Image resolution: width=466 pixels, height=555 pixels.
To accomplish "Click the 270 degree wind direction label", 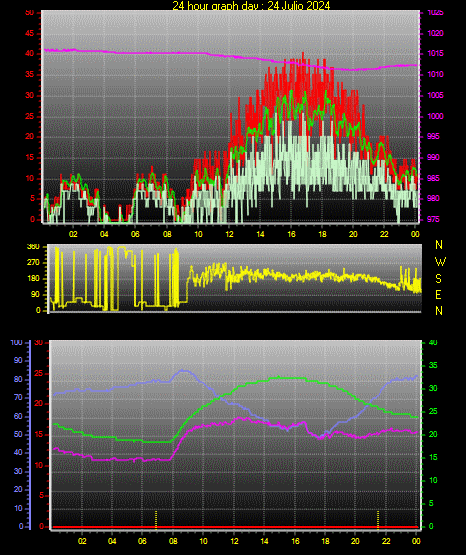I will 34,263.
